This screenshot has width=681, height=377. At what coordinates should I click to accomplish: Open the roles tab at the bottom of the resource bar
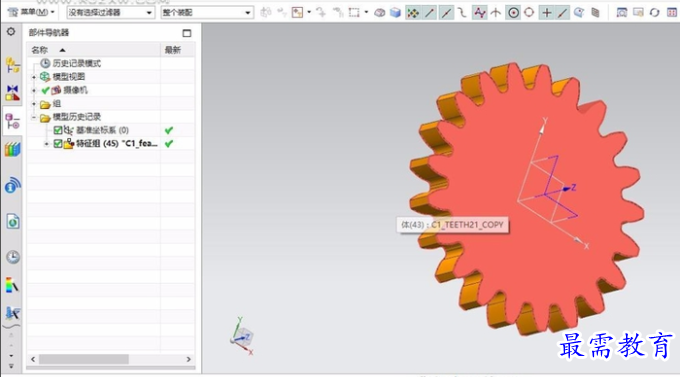[x=12, y=313]
